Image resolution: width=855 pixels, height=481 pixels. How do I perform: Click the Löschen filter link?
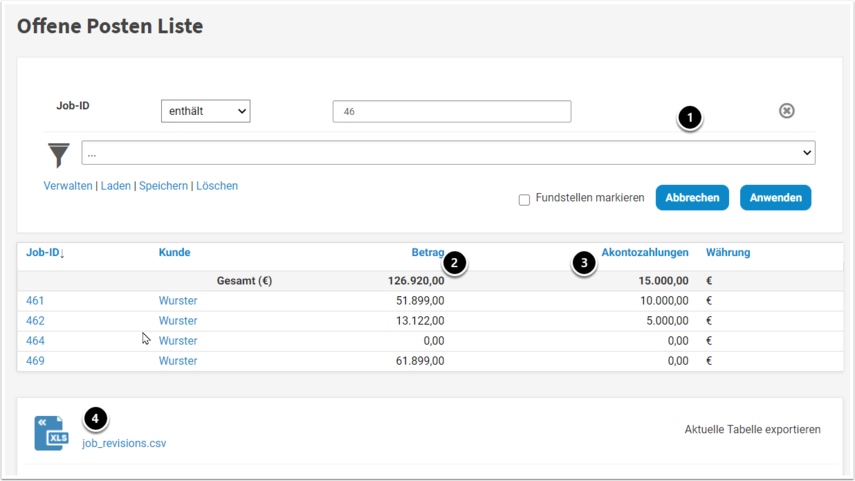(217, 186)
